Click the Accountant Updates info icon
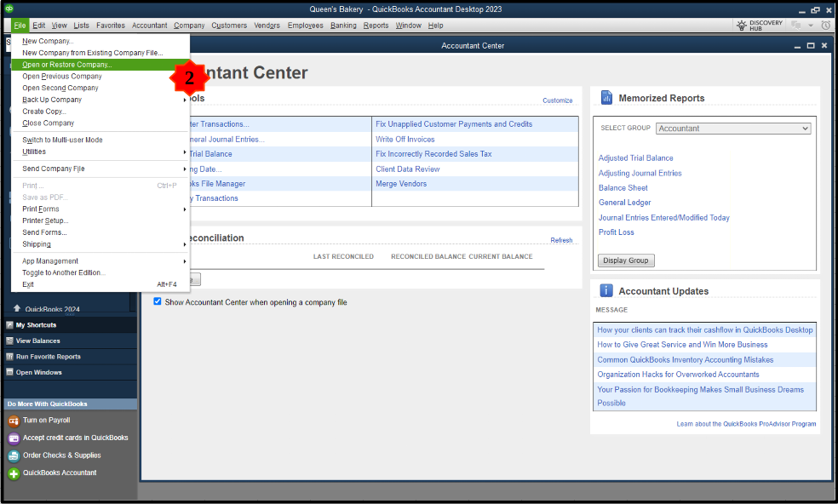The height and width of the screenshot is (504, 838). point(606,290)
